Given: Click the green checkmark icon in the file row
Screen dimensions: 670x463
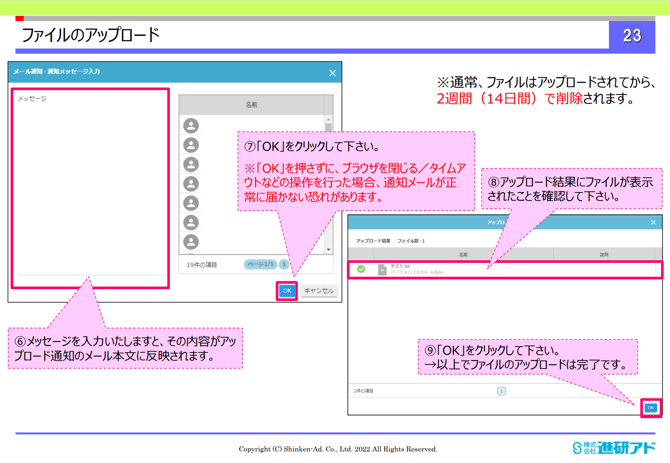Looking at the screenshot, I should (361, 269).
